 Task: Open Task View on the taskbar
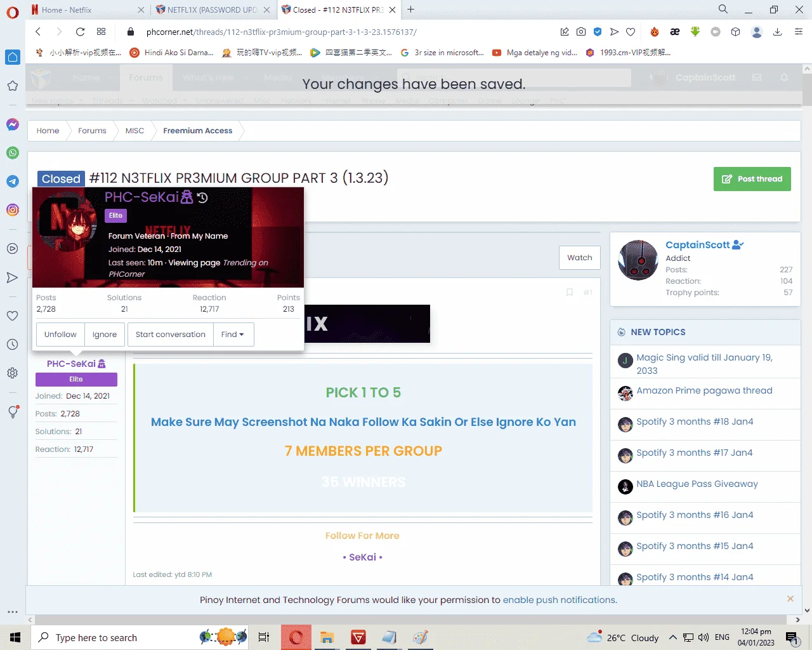[264, 637]
